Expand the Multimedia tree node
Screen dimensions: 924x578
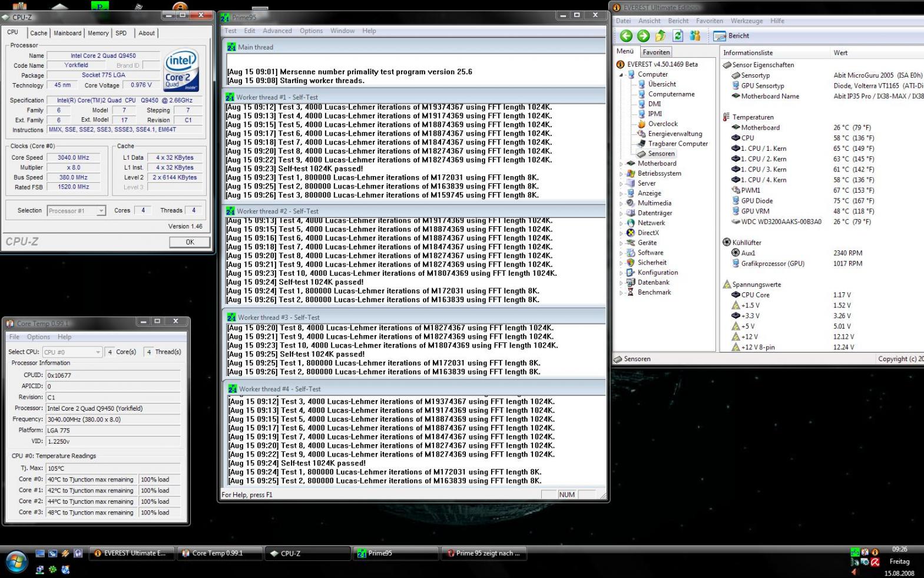pyautogui.click(x=621, y=203)
